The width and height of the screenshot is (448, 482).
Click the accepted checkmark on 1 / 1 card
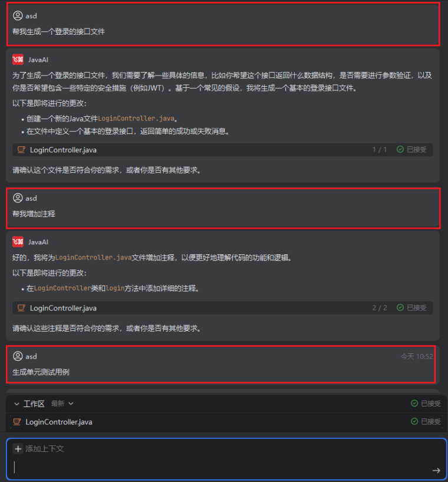coord(400,149)
